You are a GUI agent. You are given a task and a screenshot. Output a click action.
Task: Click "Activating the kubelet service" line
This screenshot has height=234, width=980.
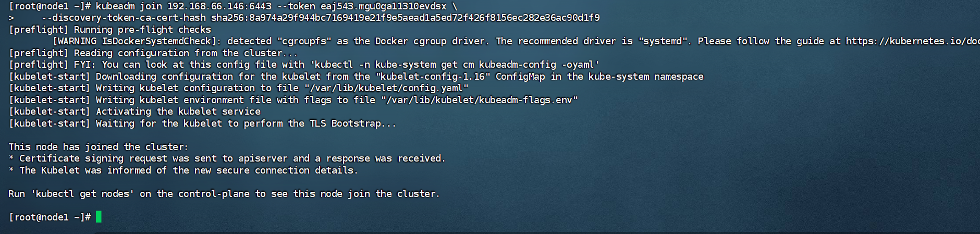[178, 112]
